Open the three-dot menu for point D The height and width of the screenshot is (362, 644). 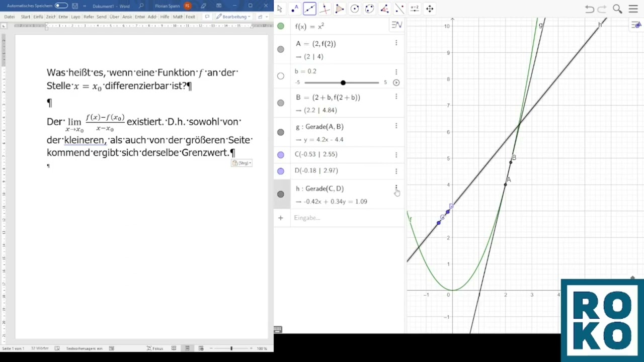pos(396,171)
